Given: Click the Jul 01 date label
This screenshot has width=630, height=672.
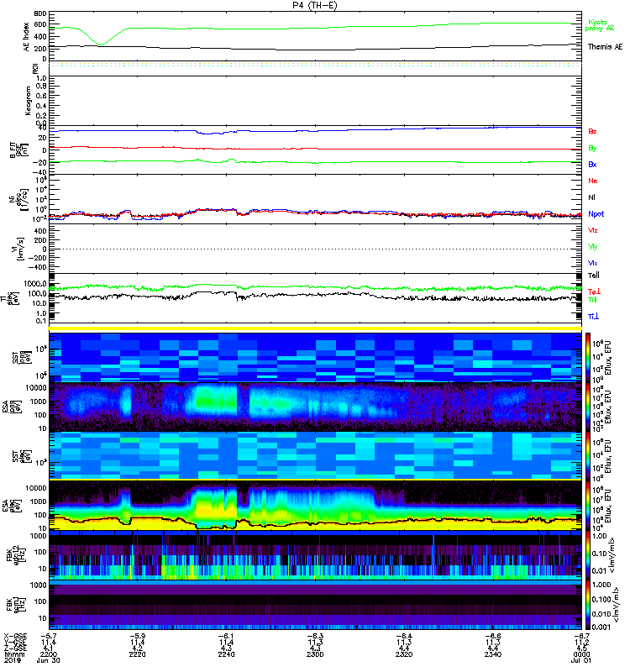Looking at the screenshot, I should tap(581, 660).
